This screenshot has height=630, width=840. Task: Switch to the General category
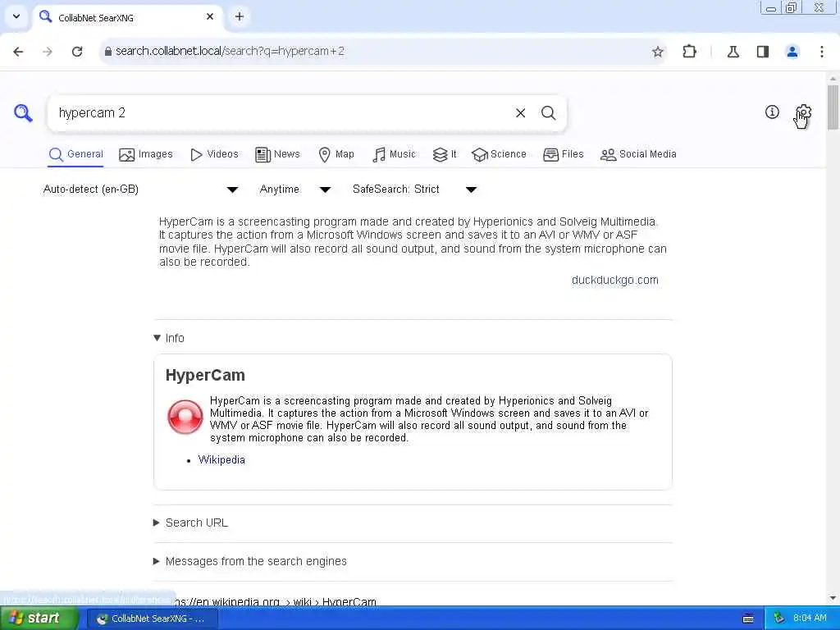click(75, 154)
